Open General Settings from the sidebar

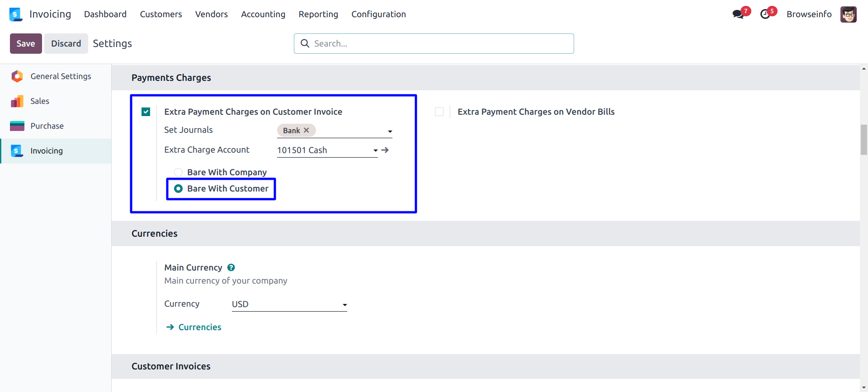tap(61, 76)
